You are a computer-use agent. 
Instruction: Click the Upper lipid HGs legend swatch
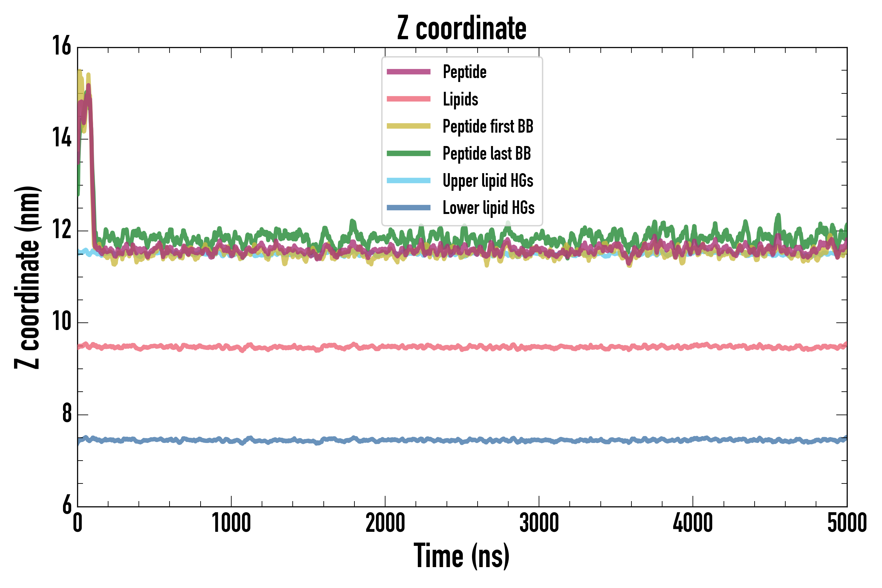[408, 180]
